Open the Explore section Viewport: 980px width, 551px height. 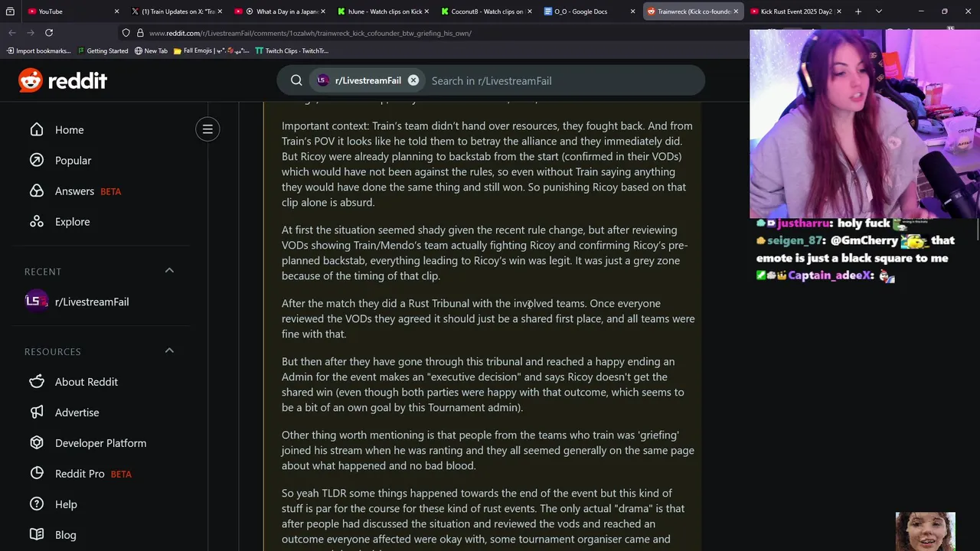pos(72,222)
